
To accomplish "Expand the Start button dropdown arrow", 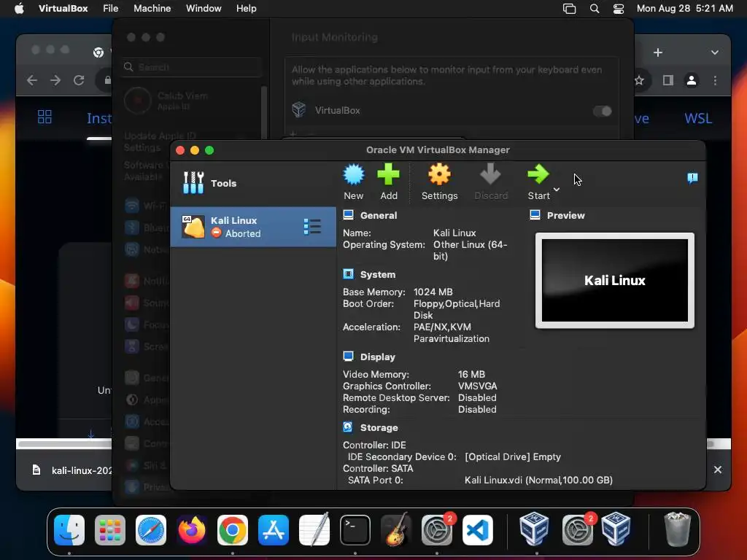I will 557,190.
